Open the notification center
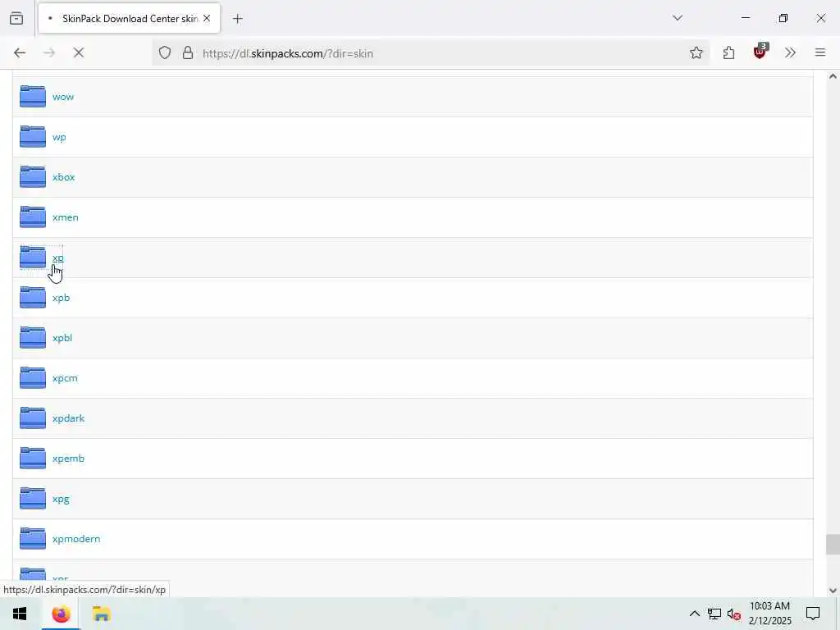This screenshot has width=840, height=630. point(813,614)
